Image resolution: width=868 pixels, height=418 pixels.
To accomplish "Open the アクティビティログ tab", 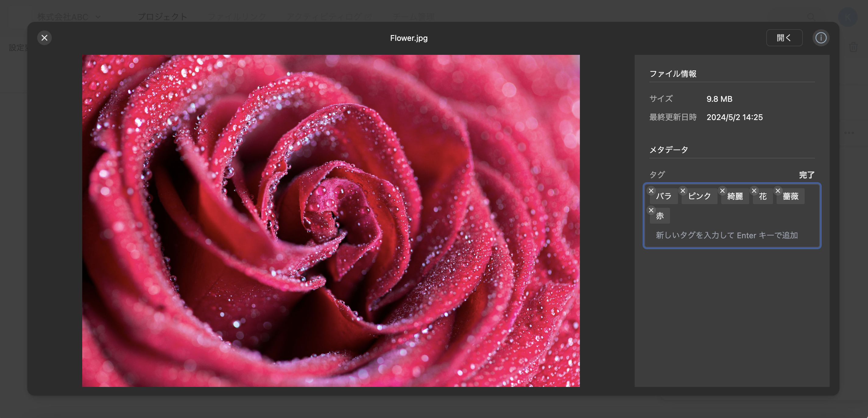I will (x=329, y=16).
